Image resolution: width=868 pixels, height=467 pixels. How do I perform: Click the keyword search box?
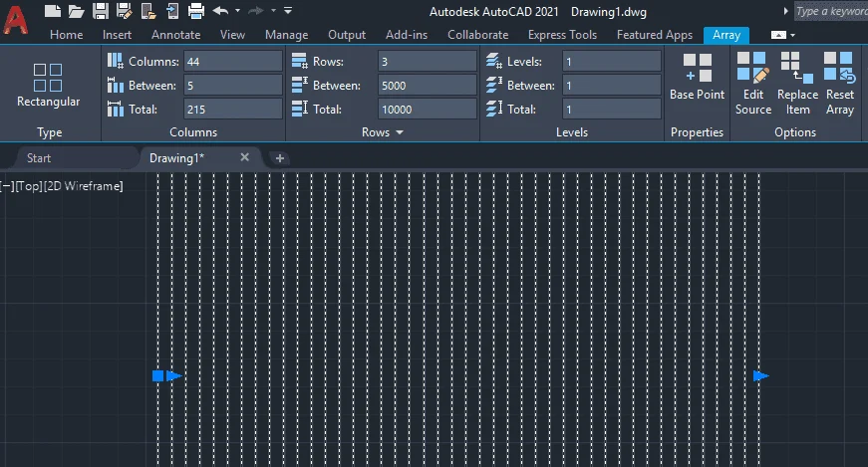[831, 11]
